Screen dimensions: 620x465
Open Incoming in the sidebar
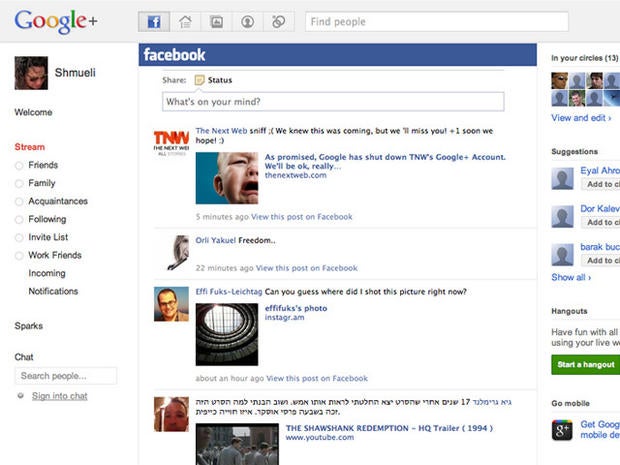click(47, 273)
